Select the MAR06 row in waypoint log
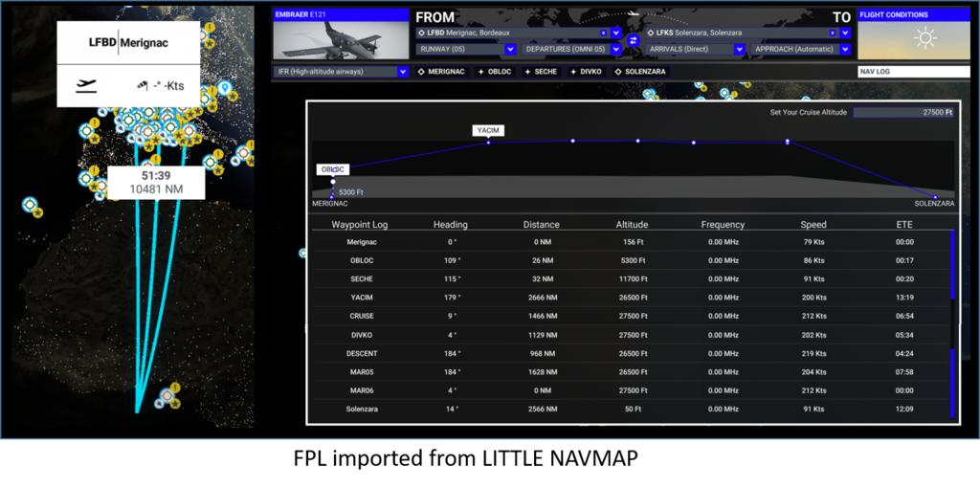This screenshot has height=487, width=980. click(632, 390)
